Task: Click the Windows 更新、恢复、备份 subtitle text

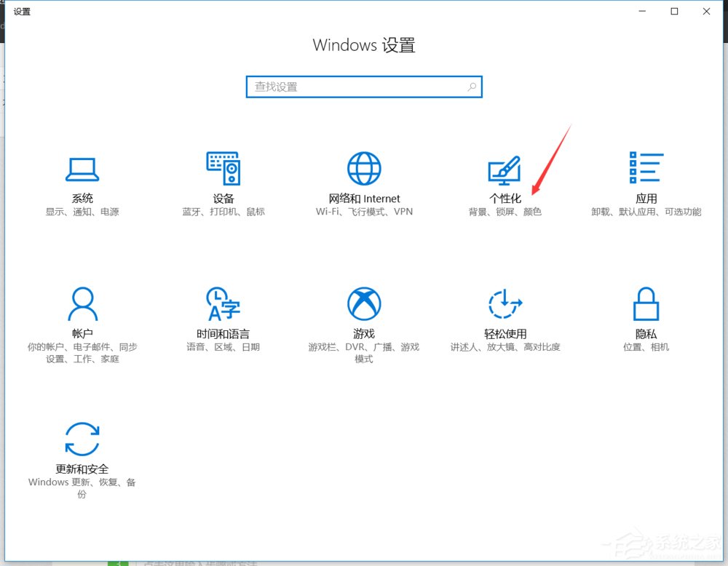Action: click(82, 482)
